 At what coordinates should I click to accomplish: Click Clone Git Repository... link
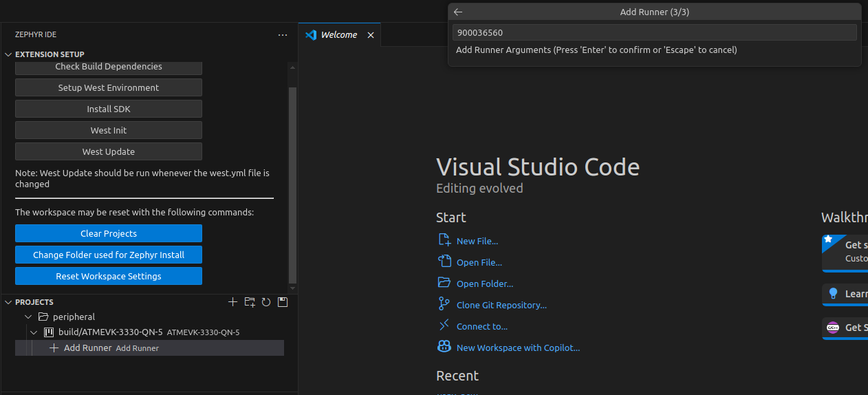tap(501, 306)
